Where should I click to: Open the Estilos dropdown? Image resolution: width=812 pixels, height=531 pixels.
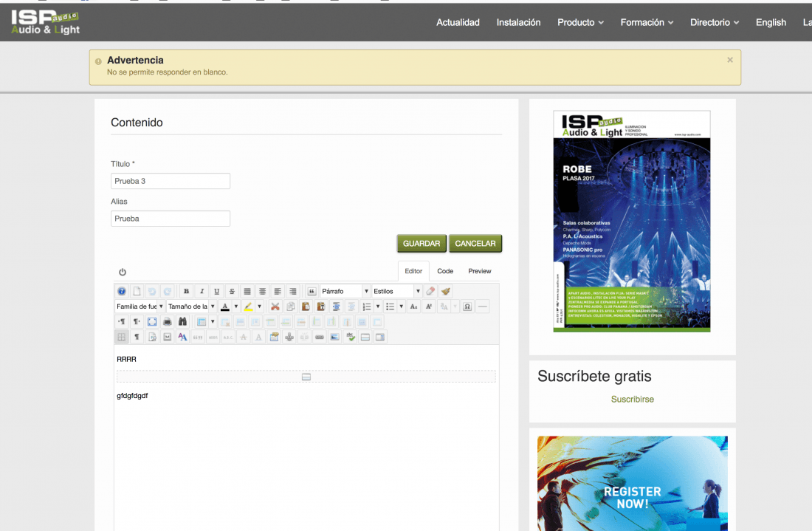point(396,291)
